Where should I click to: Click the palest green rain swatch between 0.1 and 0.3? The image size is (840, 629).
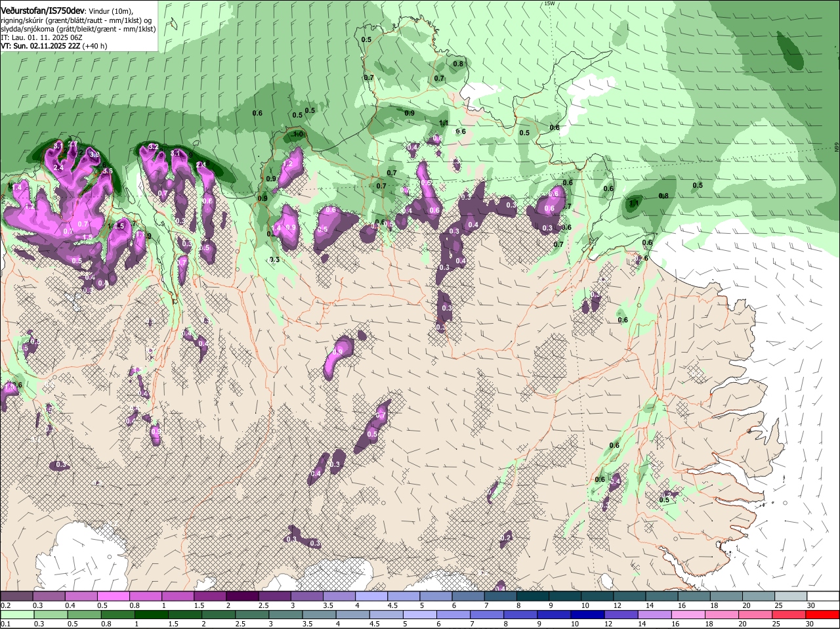pyautogui.click(x=17, y=614)
